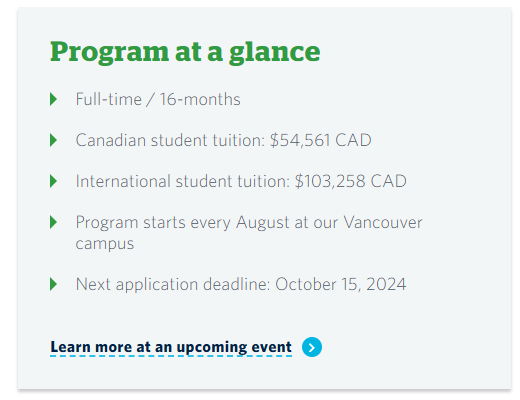520x400 pixels.
Task: Click the Next application deadline label
Action: pos(173,284)
